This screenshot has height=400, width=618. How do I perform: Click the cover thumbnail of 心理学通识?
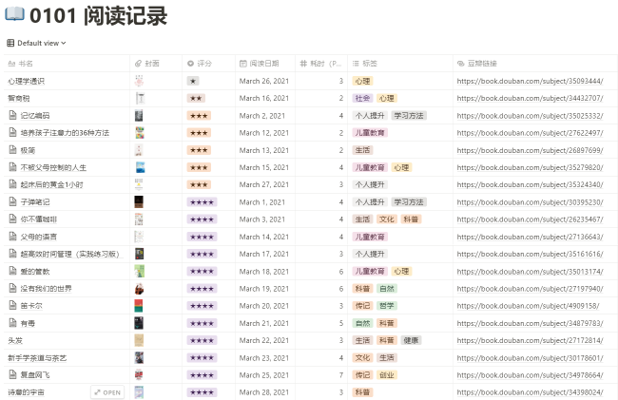[x=139, y=81]
